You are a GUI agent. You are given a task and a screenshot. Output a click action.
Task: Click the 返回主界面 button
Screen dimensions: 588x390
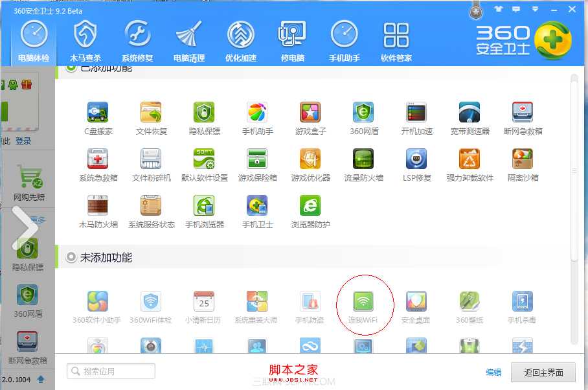pyautogui.click(x=543, y=373)
